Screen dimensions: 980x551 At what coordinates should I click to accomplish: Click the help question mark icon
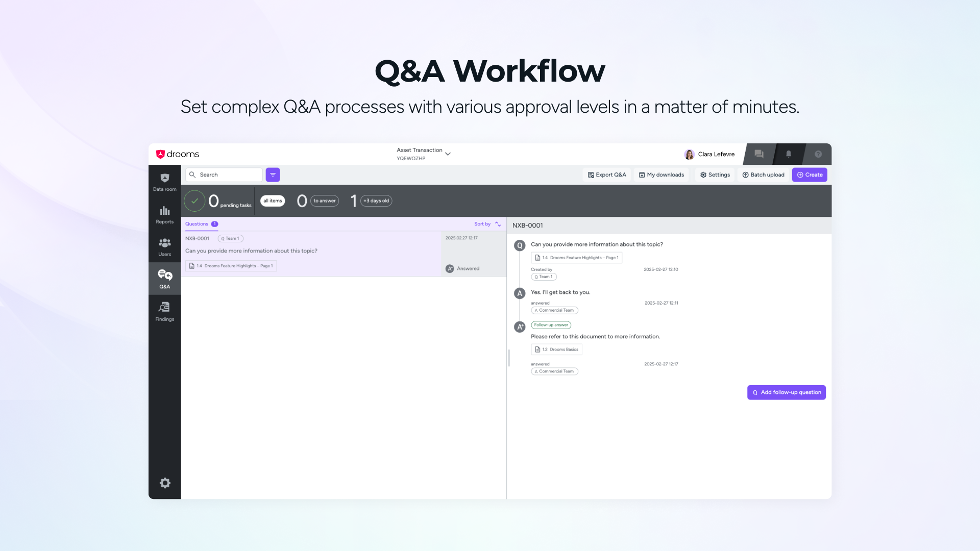[x=818, y=154]
